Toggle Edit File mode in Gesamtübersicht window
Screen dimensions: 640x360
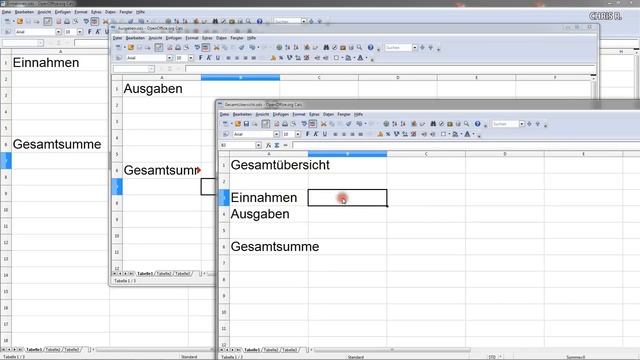coord(265,124)
